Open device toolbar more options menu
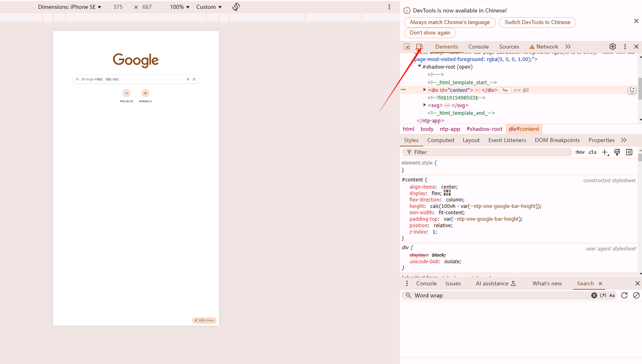Viewport: 642px width, 364px height. 389,7
